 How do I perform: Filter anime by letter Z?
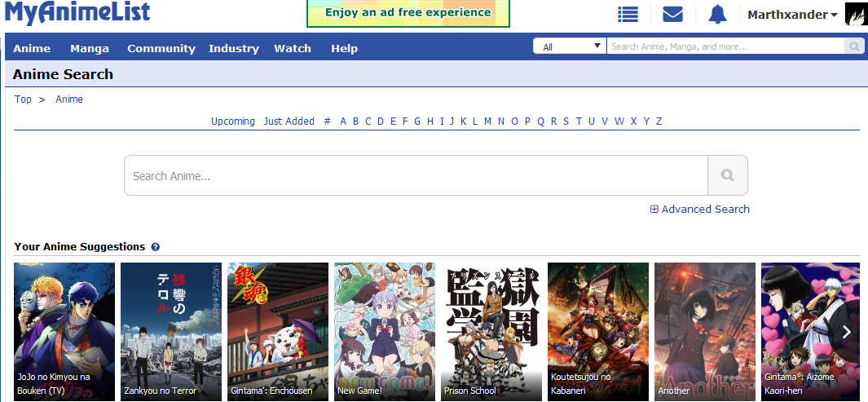(x=659, y=121)
